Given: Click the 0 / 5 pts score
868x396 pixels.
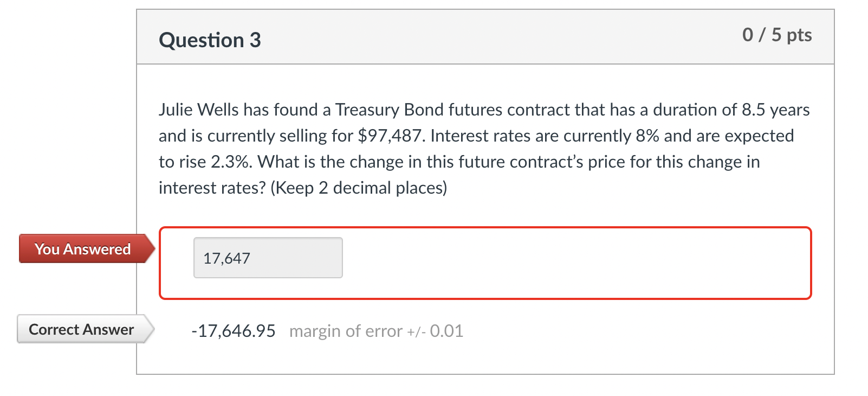Looking at the screenshot, I should pos(777,35).
